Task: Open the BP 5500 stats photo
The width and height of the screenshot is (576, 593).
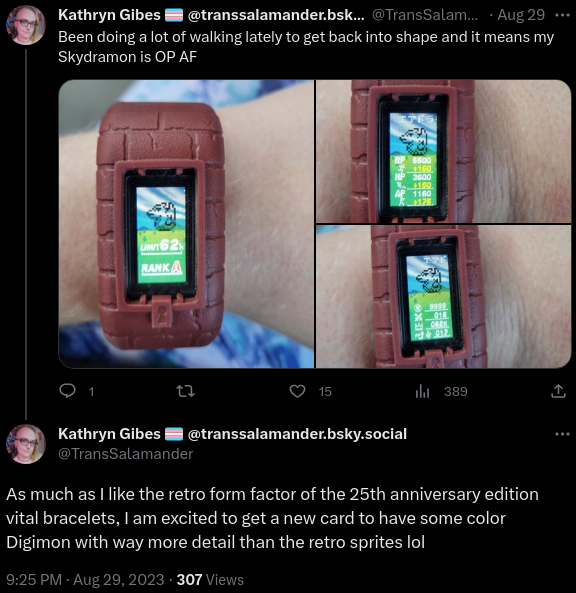Action: (443, 151)
